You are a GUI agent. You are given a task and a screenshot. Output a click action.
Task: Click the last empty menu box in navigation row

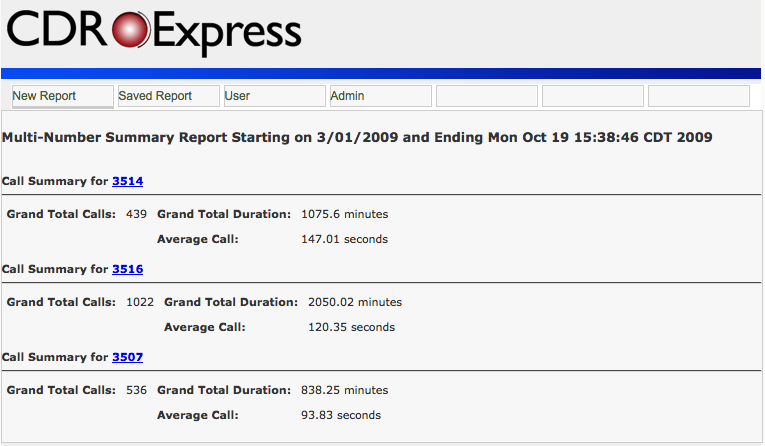(698, 96)
